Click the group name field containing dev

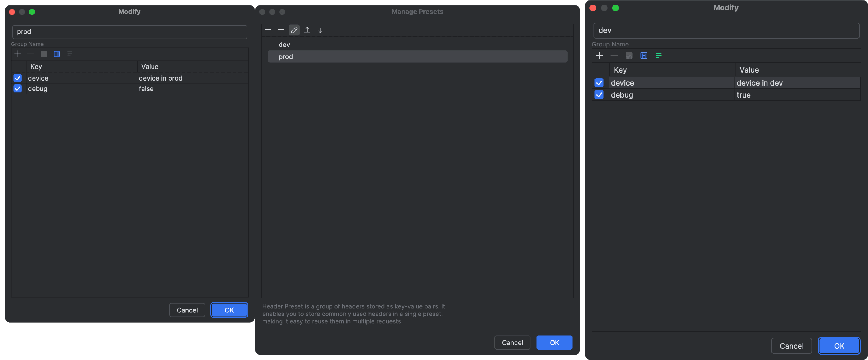[x=726, y=30]
